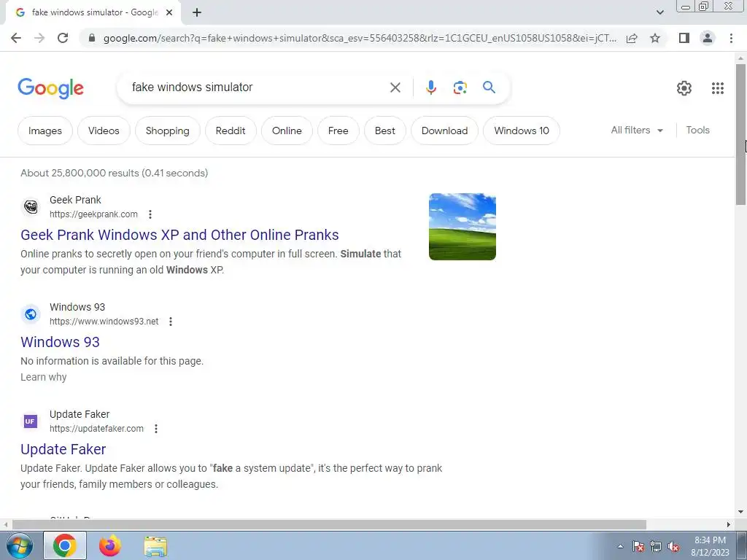Select the Online filter chip
The height and width of the screenshot is (560, 747).
pos(287,131)
